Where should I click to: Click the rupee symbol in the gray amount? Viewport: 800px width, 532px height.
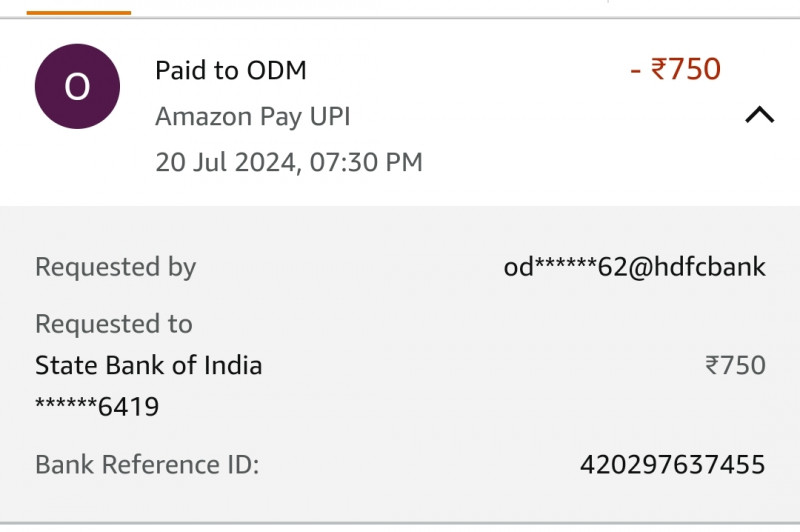(x=712, y=365)
